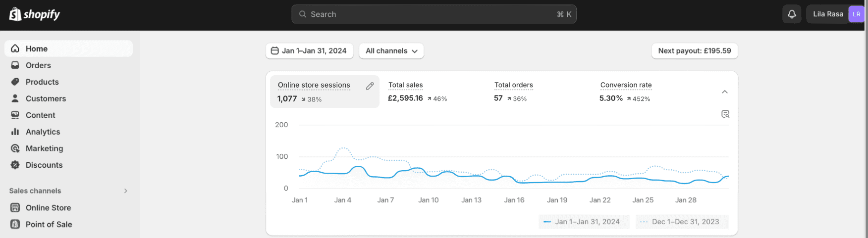Click the Analytics bar chart icon

(x=15, y=132)
